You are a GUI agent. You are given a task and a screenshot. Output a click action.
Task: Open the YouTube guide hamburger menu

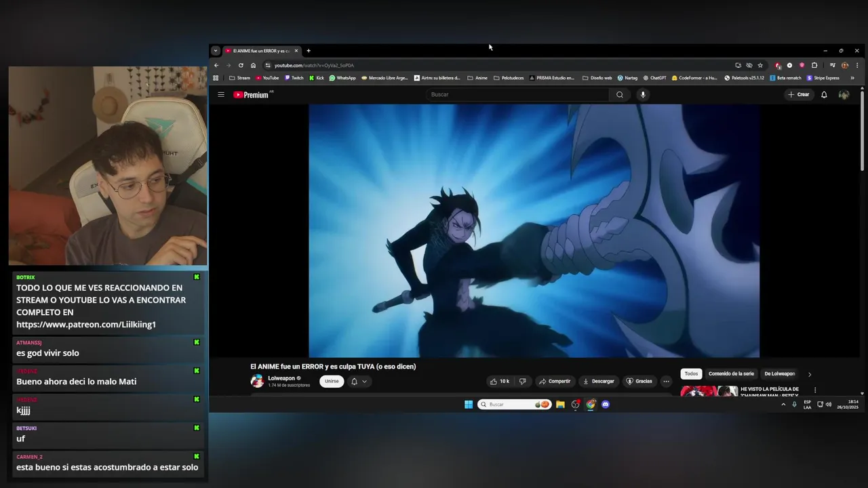coord(220,95)
